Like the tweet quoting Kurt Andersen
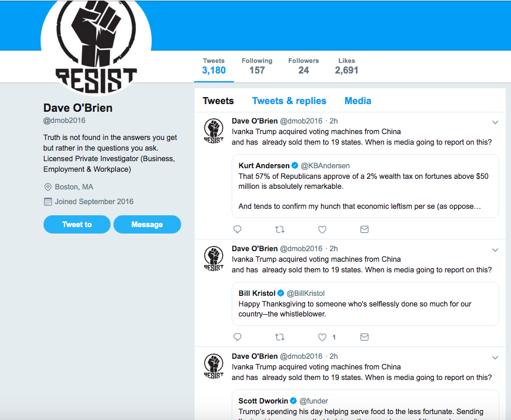This screenshot has width=511, height=420. (x=322, y=229)
